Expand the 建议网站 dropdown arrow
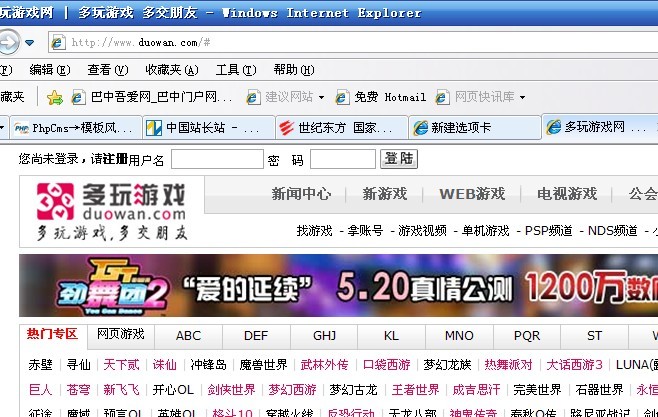This screenshot has width=658, height=417. click(321, 97)
